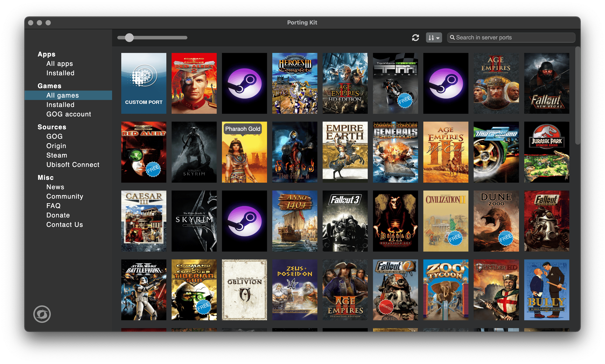Choose the GOG source in the sidebar
The width and height of the screenshot is (605, 364).
pos(55,136)
